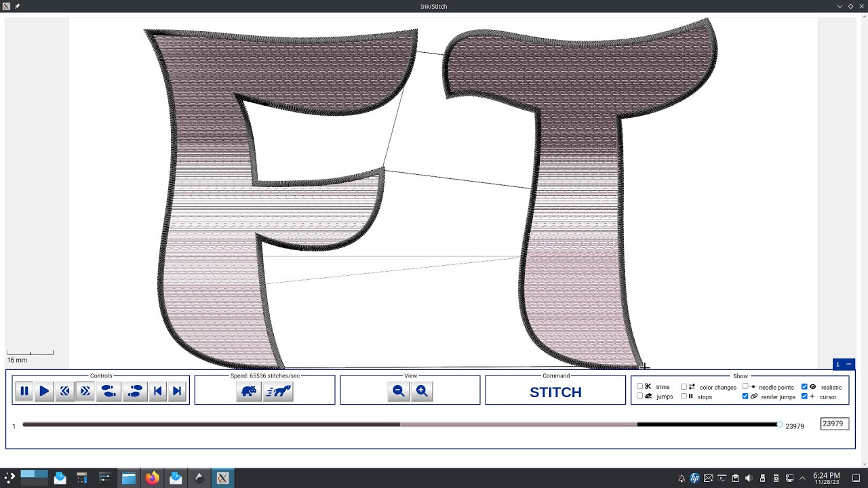The image size is (868, 488).
Task: Switch to Ink/Stitch window in taskbar
Action: point(222,478)
